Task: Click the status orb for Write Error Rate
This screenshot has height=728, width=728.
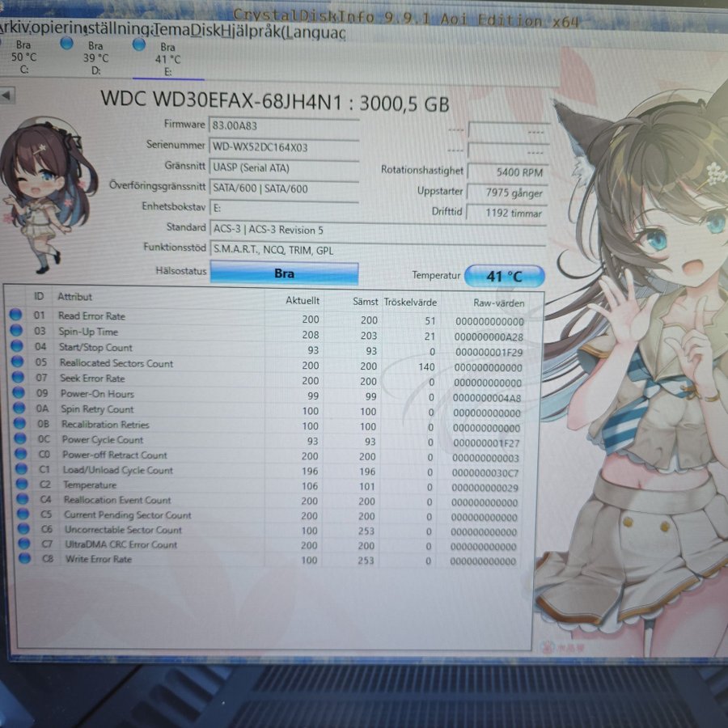Action: pos(24,557)
